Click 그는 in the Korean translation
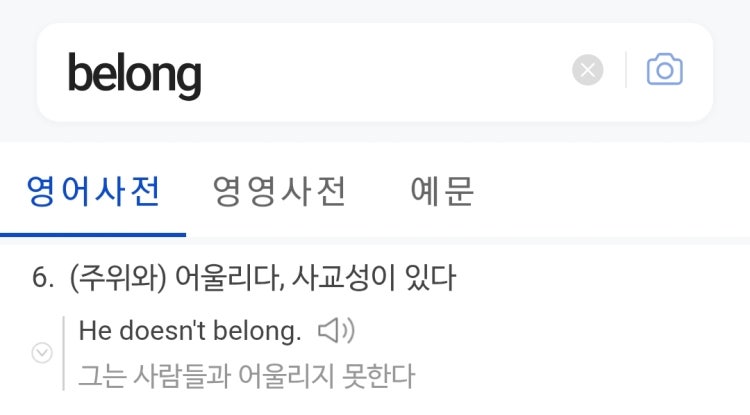The image size is (750, 415). click(x=101, y=376)
